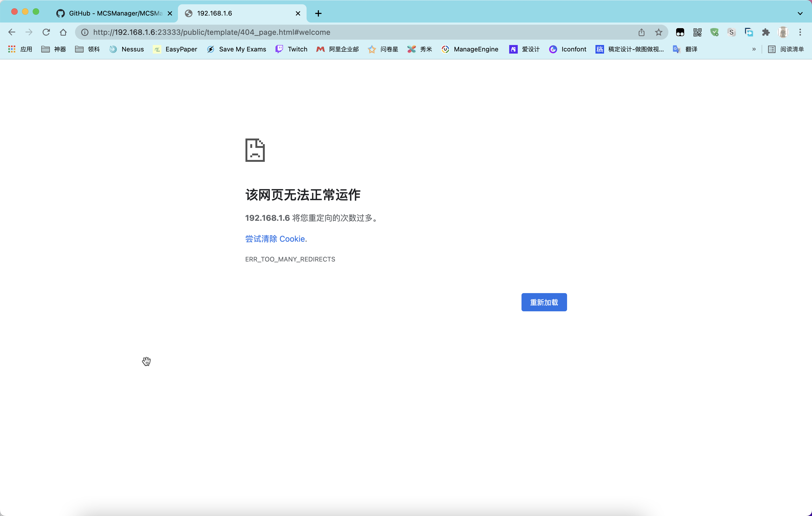Click the 重新加载 reload button
812x516 pixels.
543,302
